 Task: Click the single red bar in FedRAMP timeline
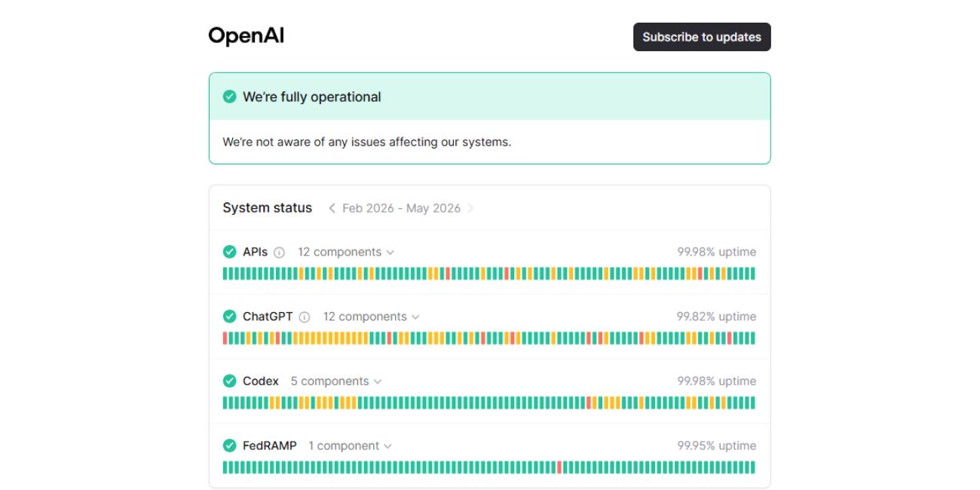(x=559, y=467)
